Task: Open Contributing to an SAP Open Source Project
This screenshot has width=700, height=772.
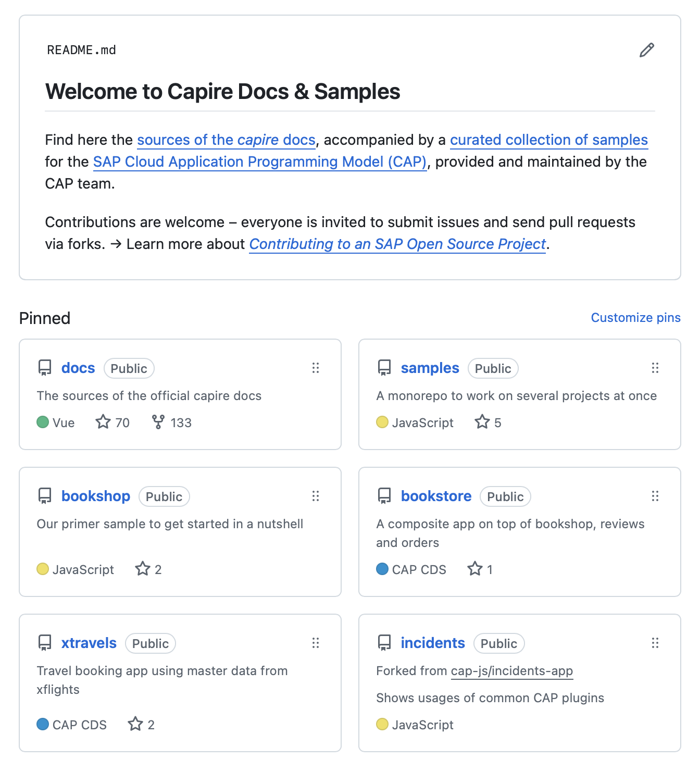Action: 397,244
